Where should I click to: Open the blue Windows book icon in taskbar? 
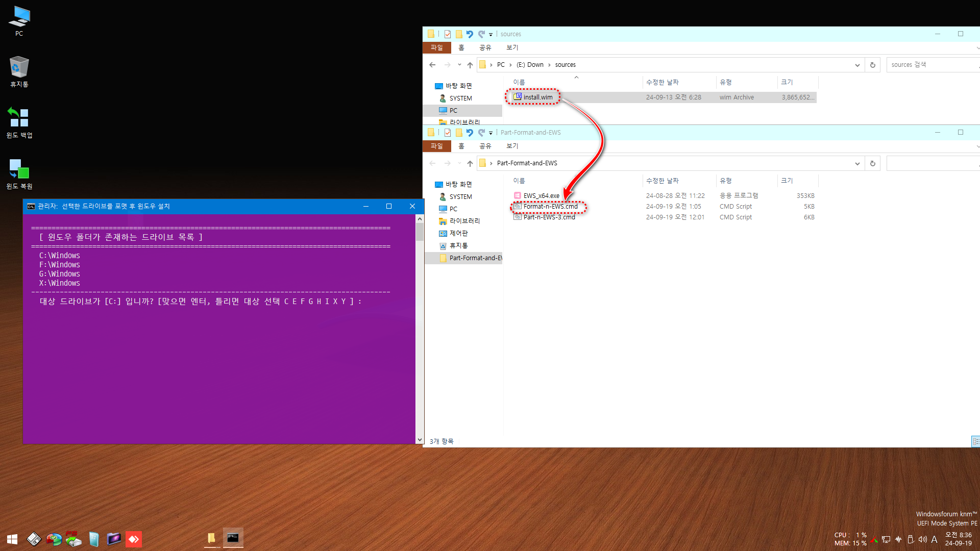(94, 539)
